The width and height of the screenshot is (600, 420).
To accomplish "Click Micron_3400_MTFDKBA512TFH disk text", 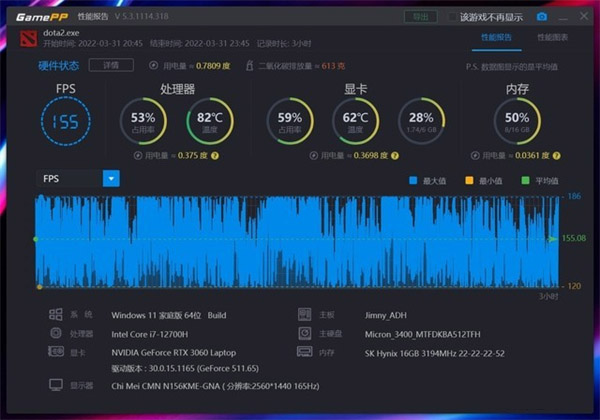I will tap(422, 334).
